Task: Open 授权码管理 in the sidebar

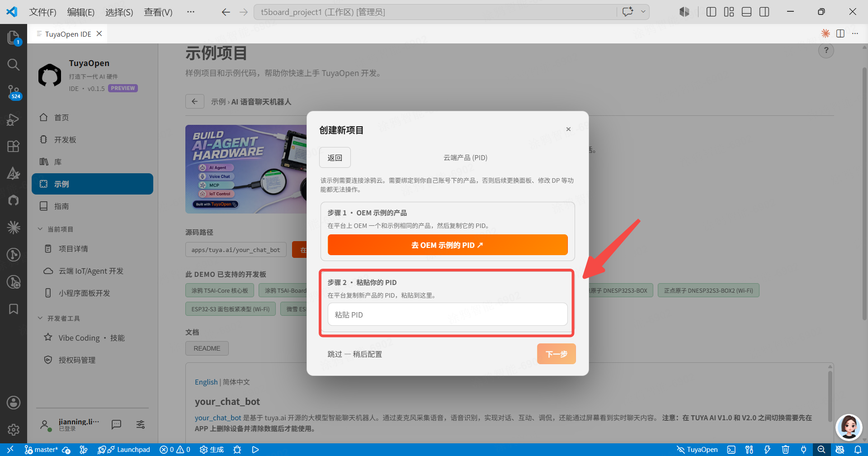Action: (x=92, y=360)
